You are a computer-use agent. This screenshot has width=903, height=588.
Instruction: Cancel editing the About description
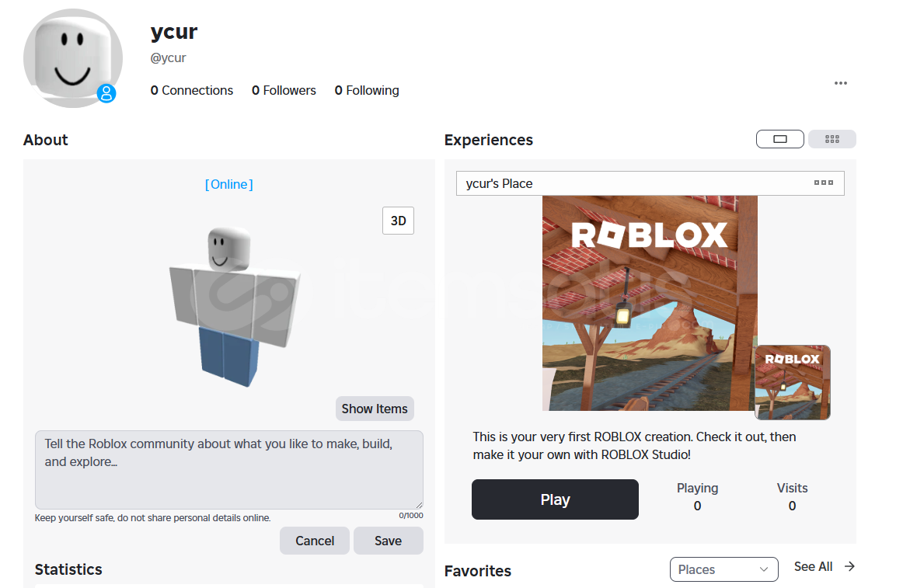[x=315, y=541]
